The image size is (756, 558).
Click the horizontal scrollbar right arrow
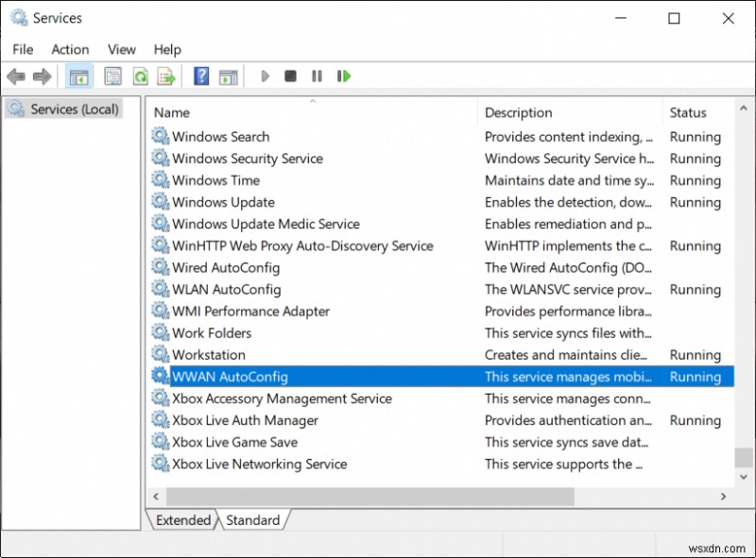tap(723, 496)
